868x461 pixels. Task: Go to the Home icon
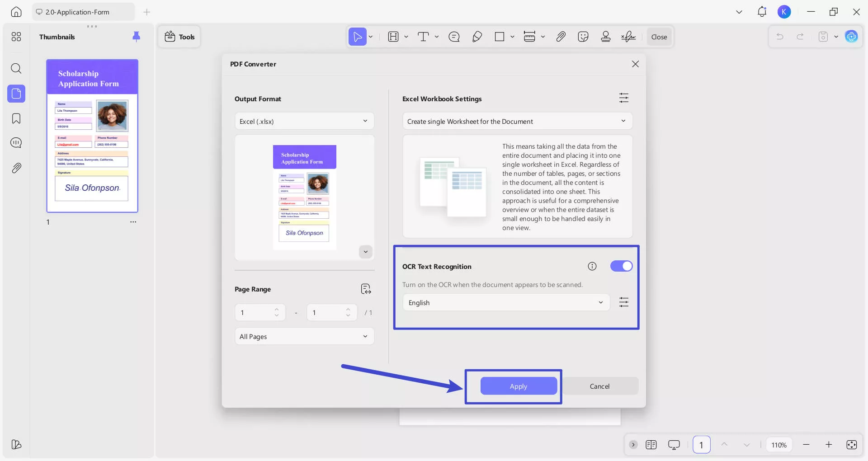coord(16,12)
